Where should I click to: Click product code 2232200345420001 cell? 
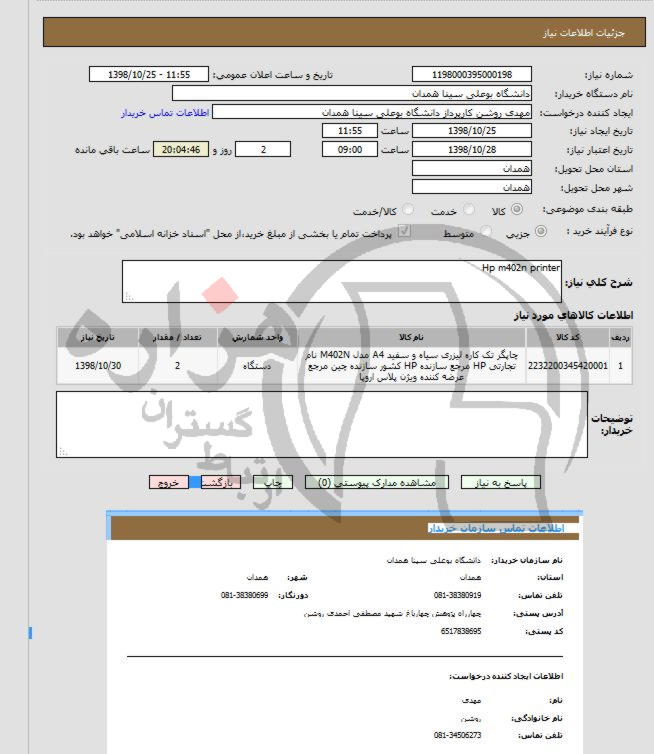pyautogui.click(x=568, y=366)
